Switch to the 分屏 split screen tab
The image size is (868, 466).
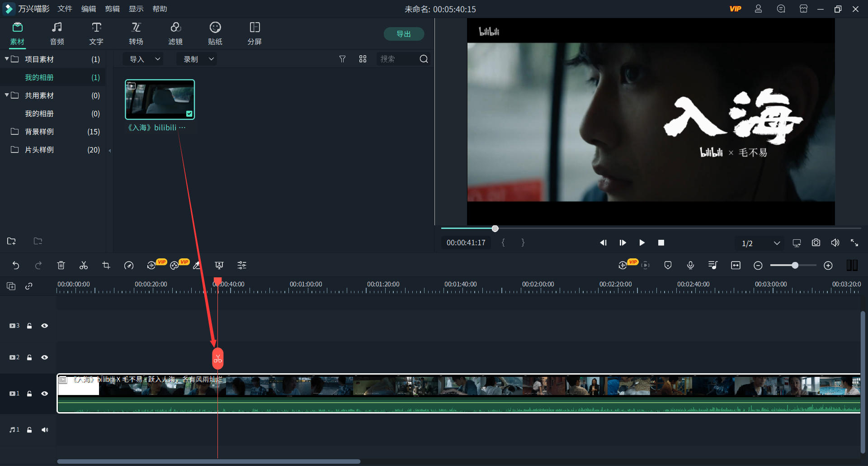click(x=255, y=33)
